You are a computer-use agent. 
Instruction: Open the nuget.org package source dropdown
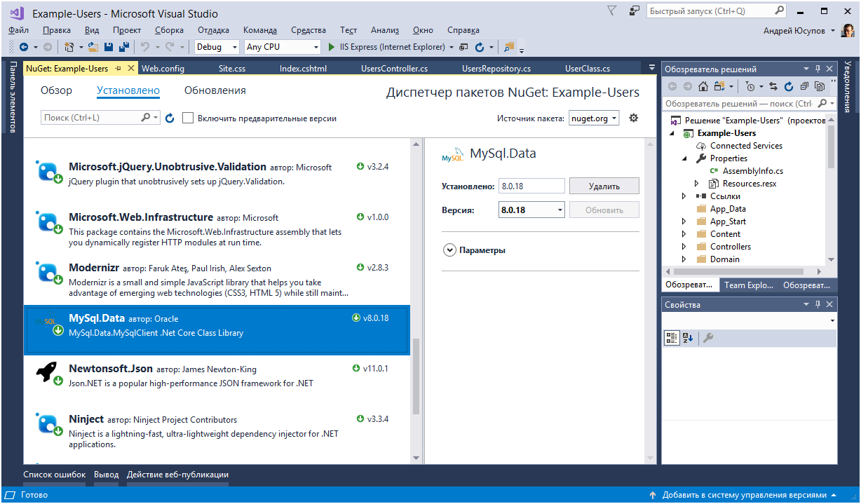(x=594, y=118)
